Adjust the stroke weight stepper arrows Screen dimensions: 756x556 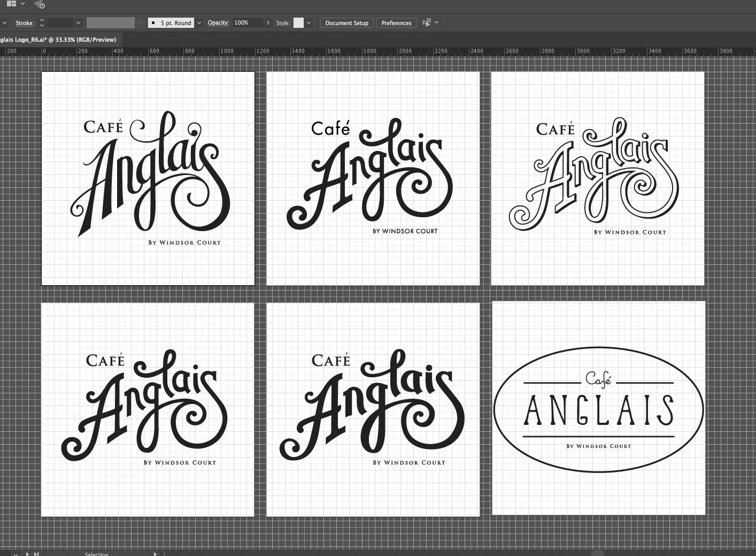pyautogui.click(x=42, y=23)
